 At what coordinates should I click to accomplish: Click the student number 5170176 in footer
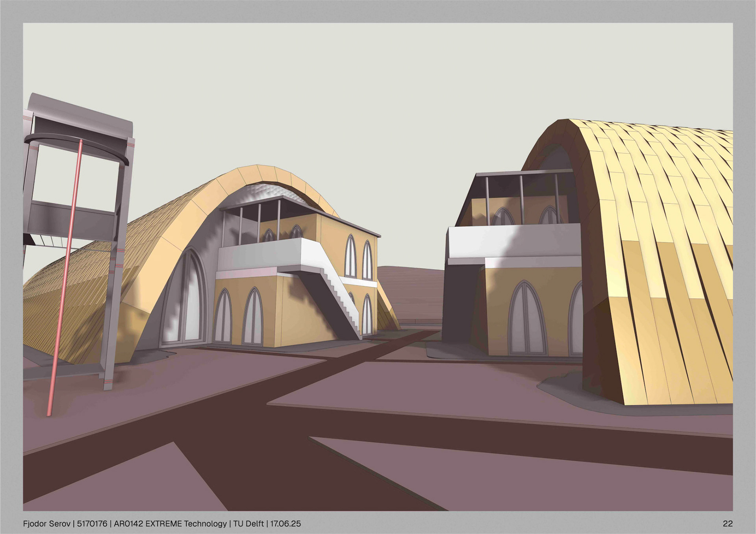tap(92, 524)
